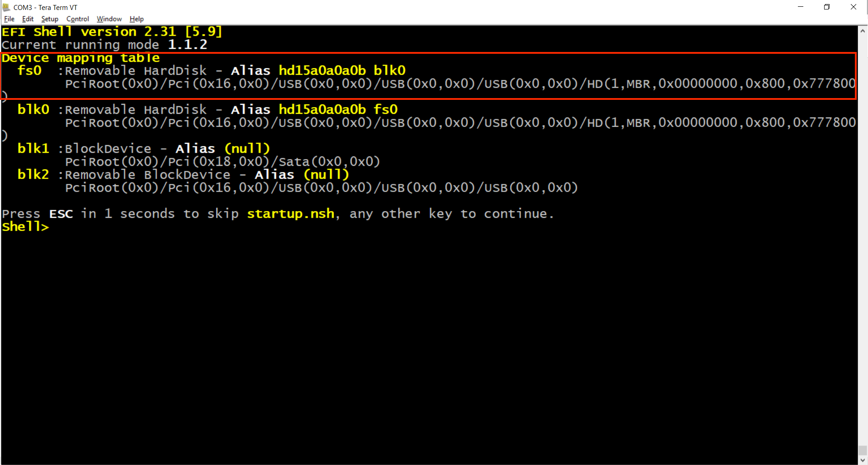Open the Window menu
This screenshot has height=465, width=868.
click(x=109, y=19)
